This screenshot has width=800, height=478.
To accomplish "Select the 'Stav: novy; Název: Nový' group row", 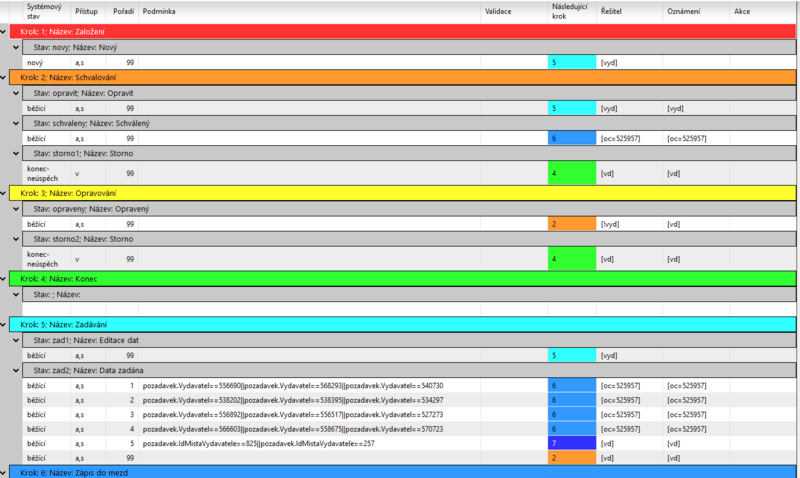I will pos(409,47).
